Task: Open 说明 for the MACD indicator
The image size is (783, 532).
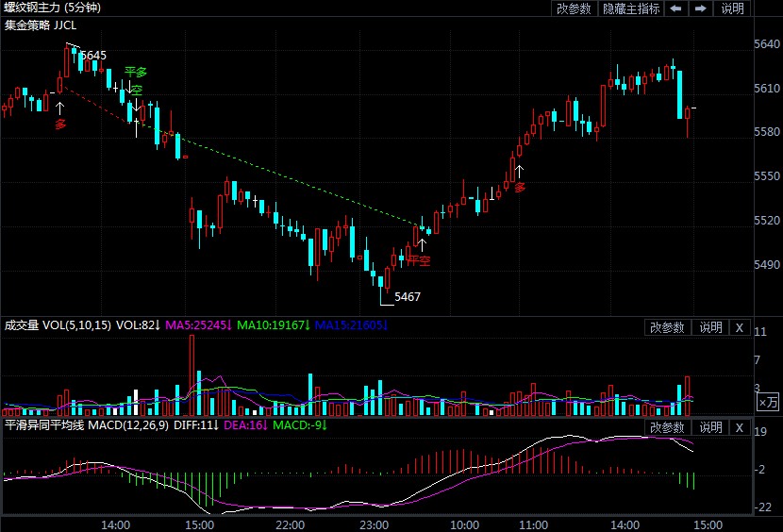Action: click(709, 428)
